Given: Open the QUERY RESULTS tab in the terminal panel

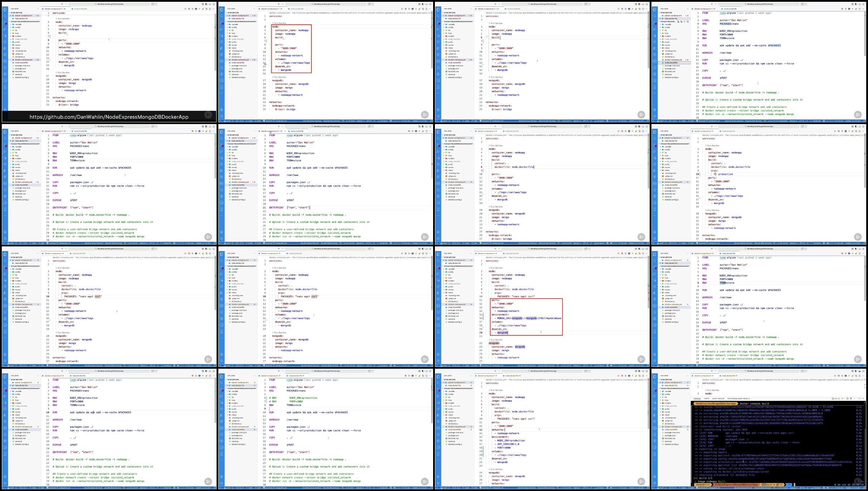Looking at the screenshot, I should tap(718, 398).
